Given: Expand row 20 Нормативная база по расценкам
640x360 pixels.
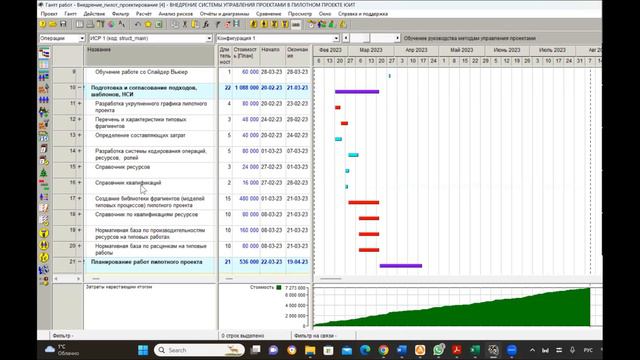Looking at the screenshot, I should [80, 246].
